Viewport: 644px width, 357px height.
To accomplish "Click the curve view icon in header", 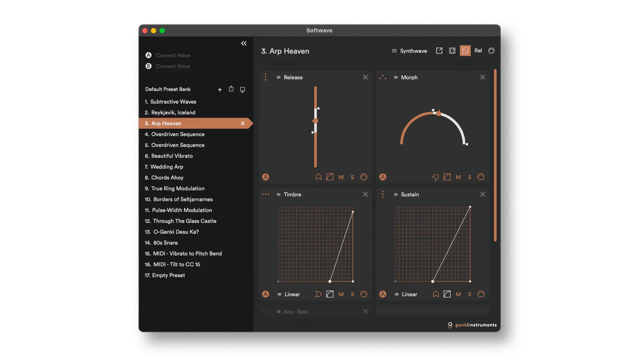I will click(x=465, y=51).
